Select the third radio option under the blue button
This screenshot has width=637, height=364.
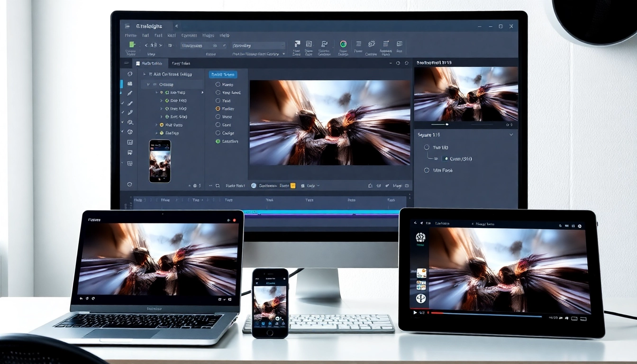pos(218,100)
